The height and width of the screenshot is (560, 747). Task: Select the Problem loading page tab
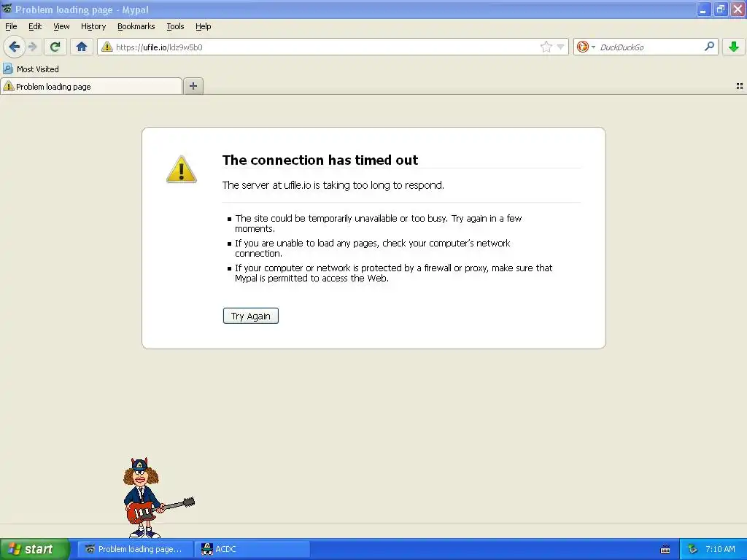pyautogui.click(x=91, y=86)
